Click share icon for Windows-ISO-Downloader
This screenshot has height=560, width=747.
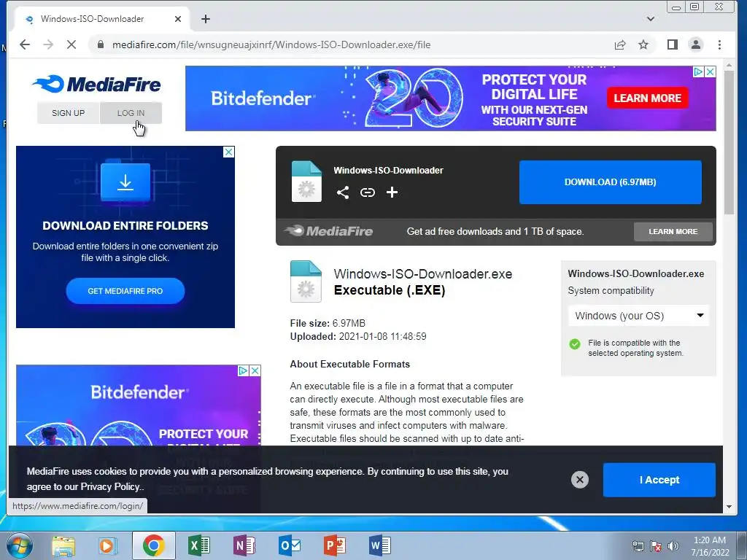pyautogui.click(x=343, y=192)
